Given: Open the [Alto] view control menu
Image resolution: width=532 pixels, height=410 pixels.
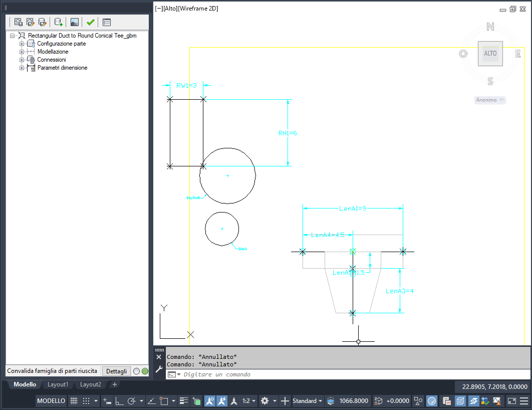Looking at the screenshot, I should coord(170,9).
